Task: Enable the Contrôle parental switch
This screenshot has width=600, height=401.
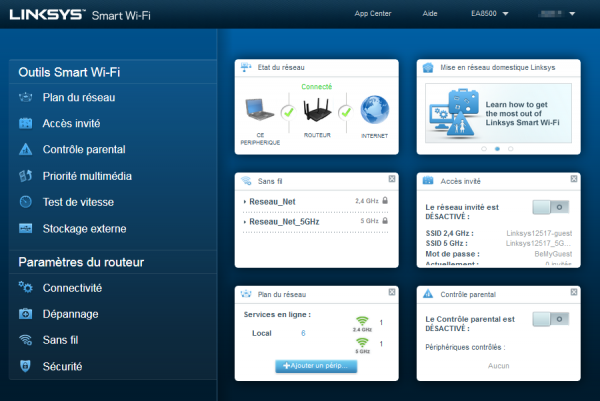Action: [551, 319]
